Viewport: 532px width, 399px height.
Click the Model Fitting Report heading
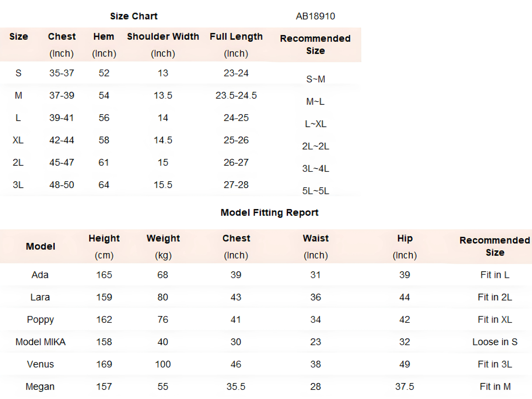pos(269,212)
